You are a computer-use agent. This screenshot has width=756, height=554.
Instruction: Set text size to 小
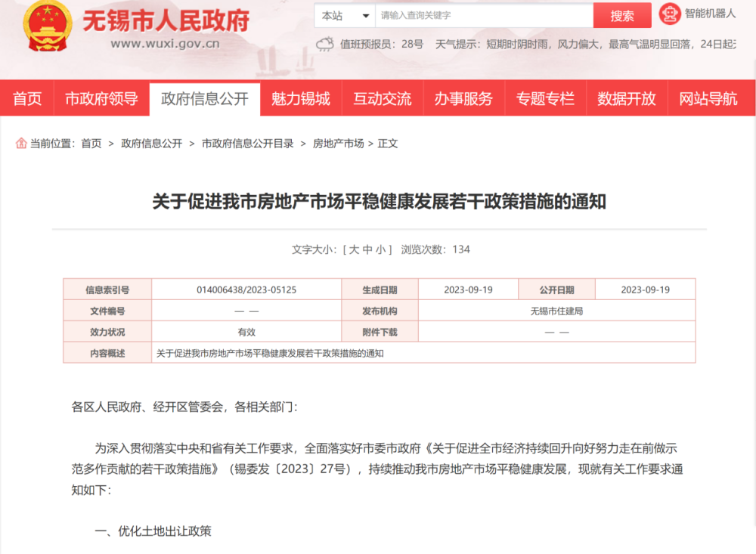[x=381, y=249]
